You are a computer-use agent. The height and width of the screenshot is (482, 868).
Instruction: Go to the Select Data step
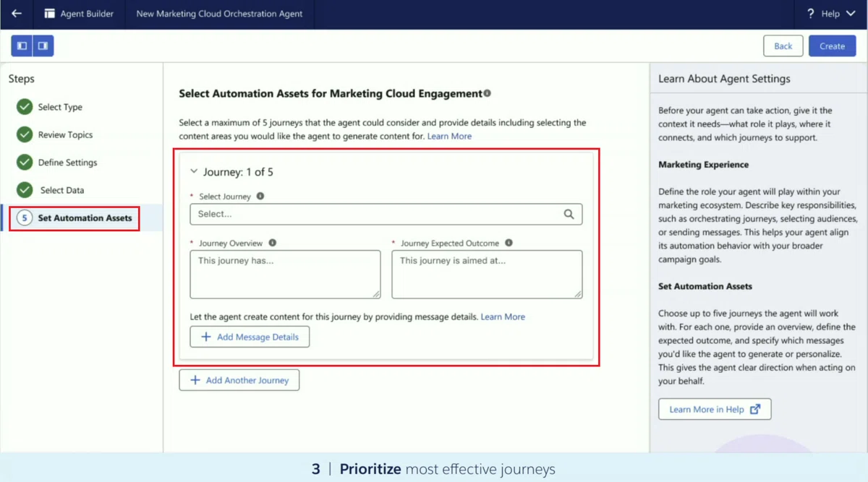(x=62, y=190)
